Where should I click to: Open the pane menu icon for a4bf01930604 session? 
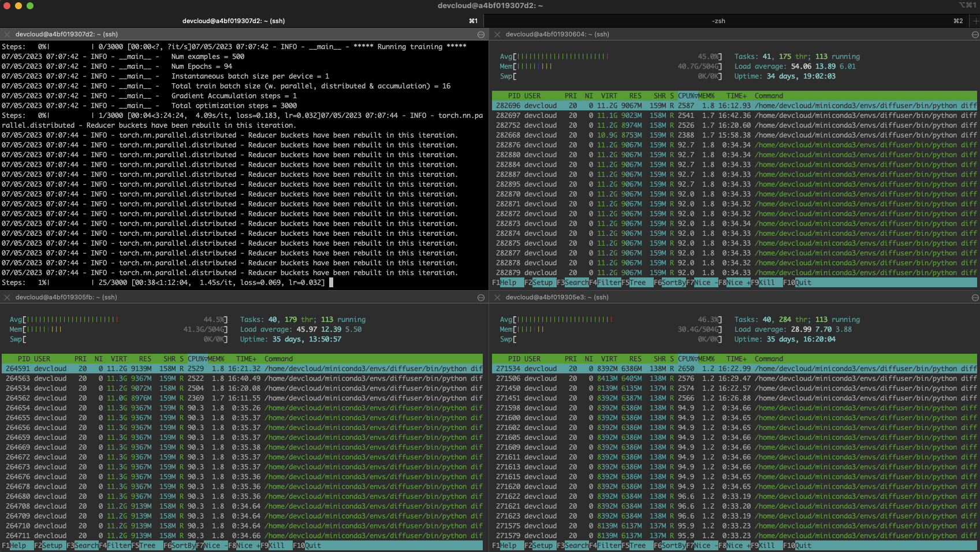coord(975,35)
